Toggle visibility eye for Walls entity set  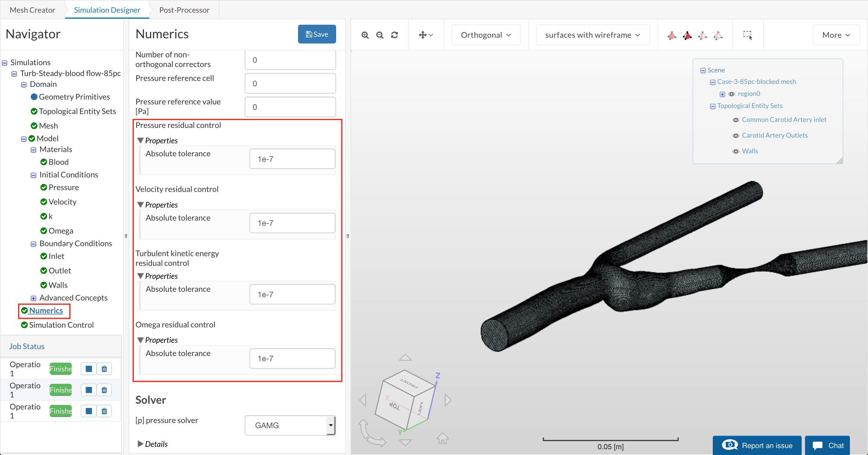736,151
